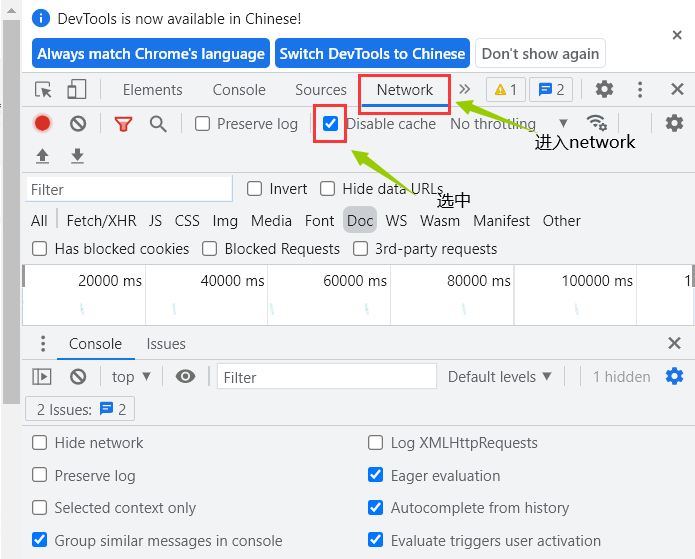
Task: Check the Blocked Requests checkbox
Action: 209,249
